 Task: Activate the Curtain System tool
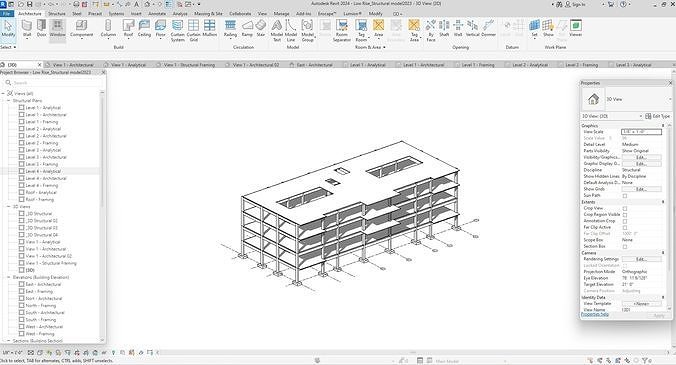click(x=178, y=31)
